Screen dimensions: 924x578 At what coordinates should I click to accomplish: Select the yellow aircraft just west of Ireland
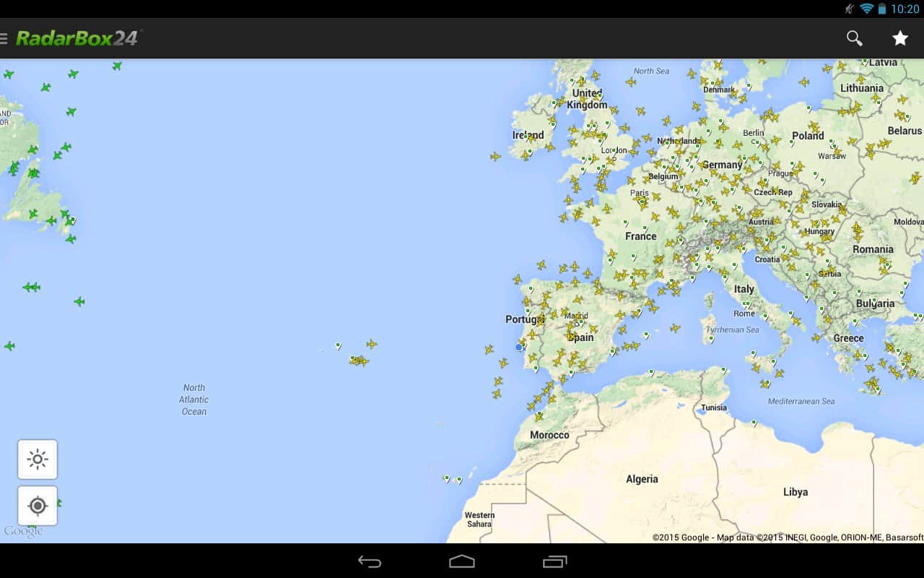coord(495,156)
